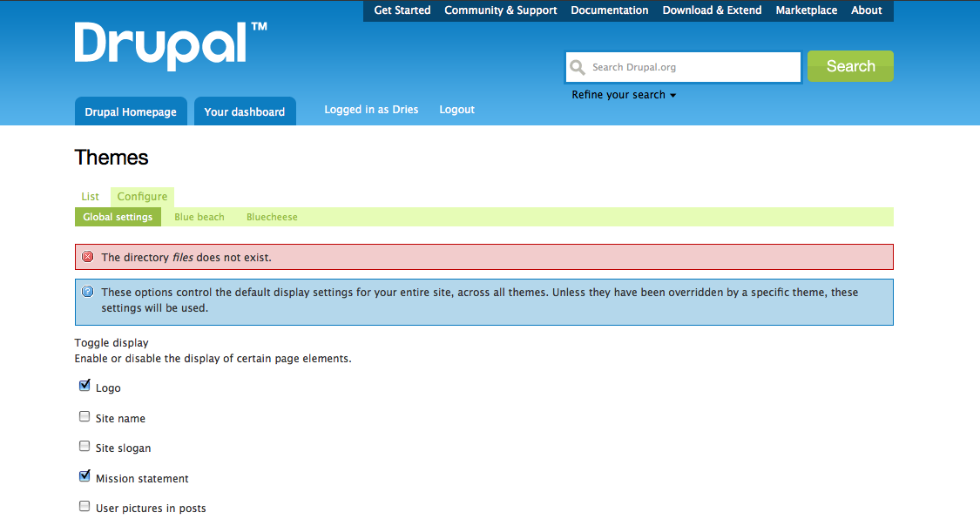
Task: Open the Marketplace menu item
Action: [806, 10]
